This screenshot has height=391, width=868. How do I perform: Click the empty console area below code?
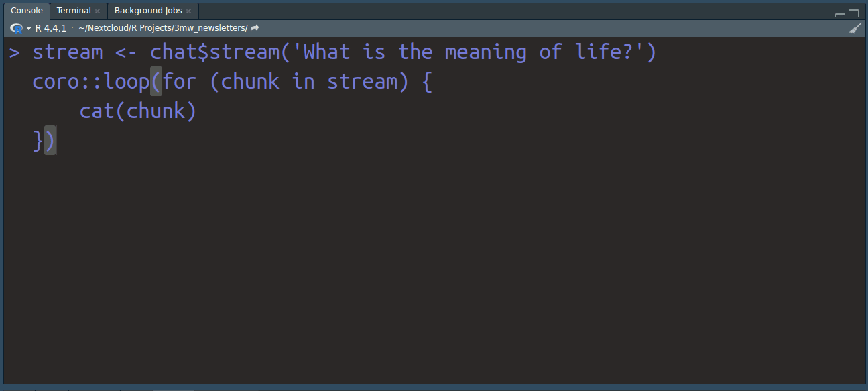pyautogui.click(x=434, y=268)
